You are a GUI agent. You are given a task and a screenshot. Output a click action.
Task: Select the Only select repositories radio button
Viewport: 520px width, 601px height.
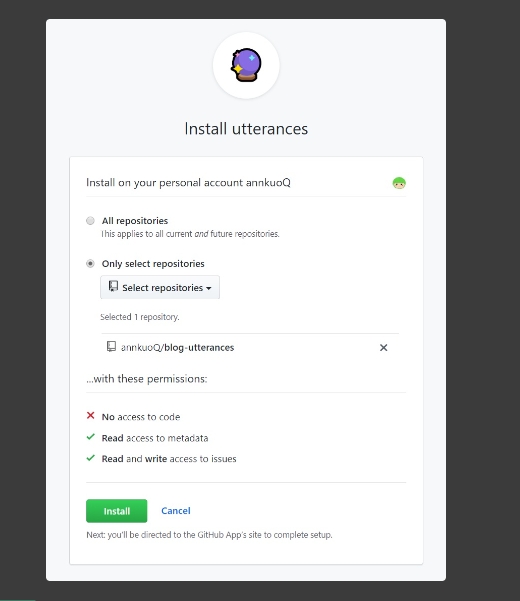(x=90, y=264)
